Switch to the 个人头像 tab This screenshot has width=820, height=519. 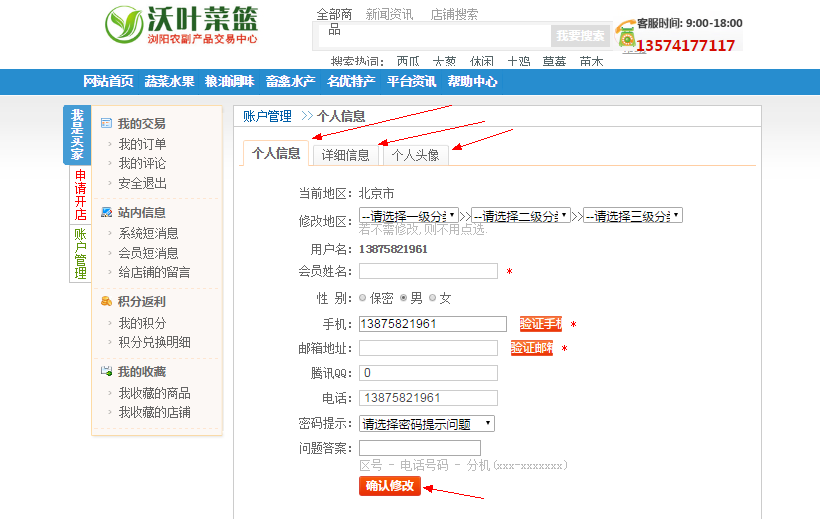coord(415,155)
